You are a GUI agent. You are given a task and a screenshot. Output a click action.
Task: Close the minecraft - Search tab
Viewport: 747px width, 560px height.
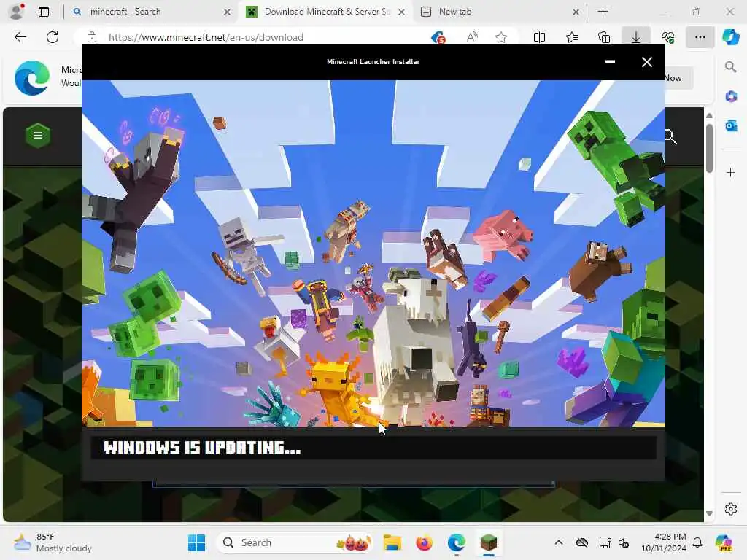click(228, 12)
